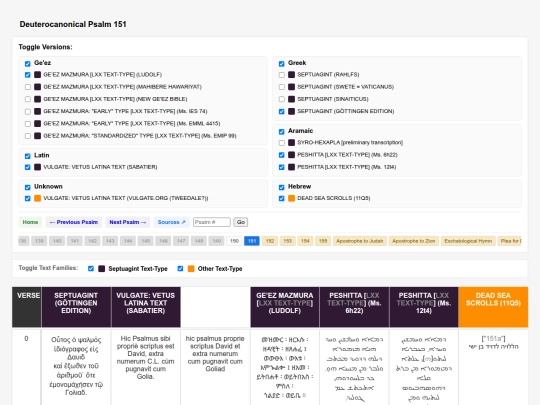Jump to Psalm 141
Viewport: 540px width, 405px height.
(x=75, y=241)
